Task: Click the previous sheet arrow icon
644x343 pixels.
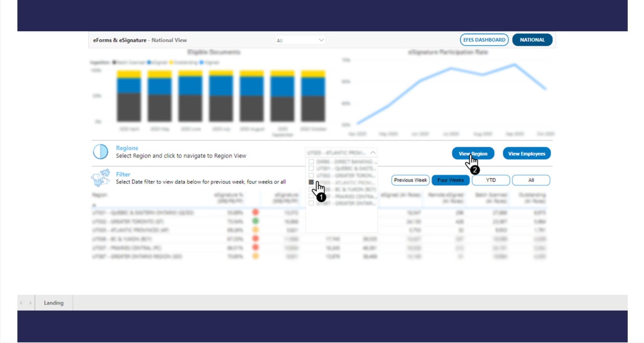Action: (x=21, y=303)
